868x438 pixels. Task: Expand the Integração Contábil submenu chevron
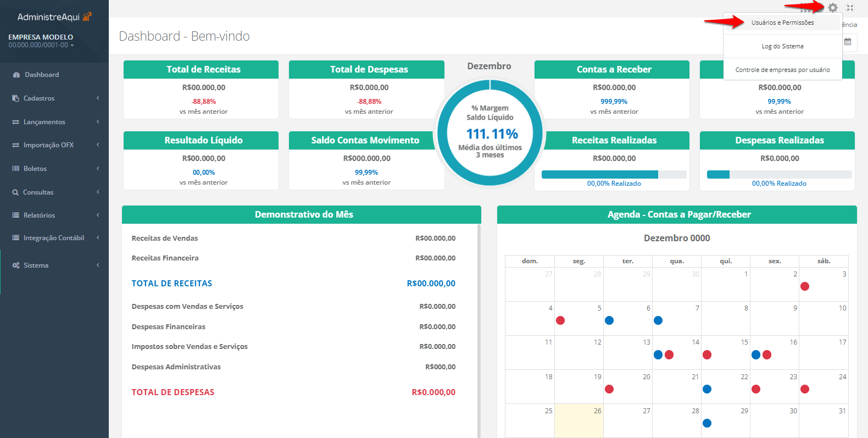coord(98,237)
